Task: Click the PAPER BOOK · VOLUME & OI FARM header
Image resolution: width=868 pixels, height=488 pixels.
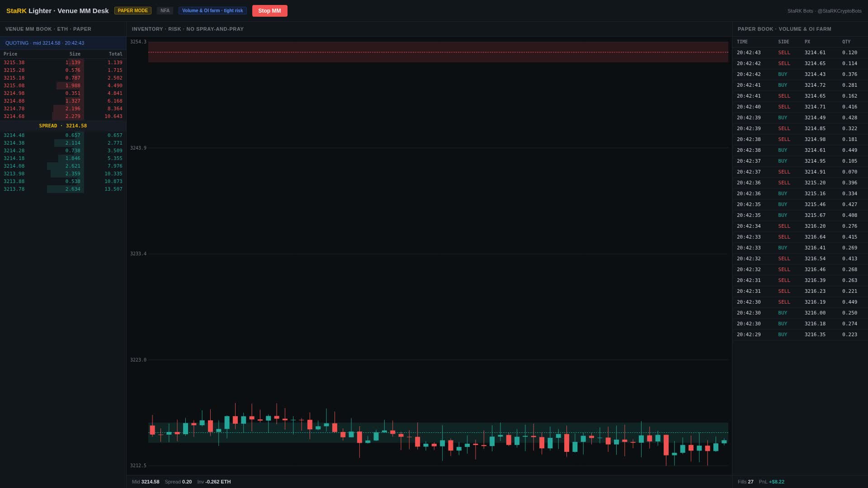Action: 784,29
